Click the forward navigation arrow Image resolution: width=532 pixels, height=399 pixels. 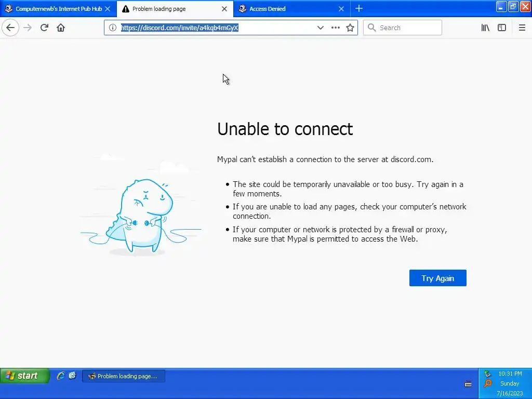pyautogui.click(x=28, y=28)
